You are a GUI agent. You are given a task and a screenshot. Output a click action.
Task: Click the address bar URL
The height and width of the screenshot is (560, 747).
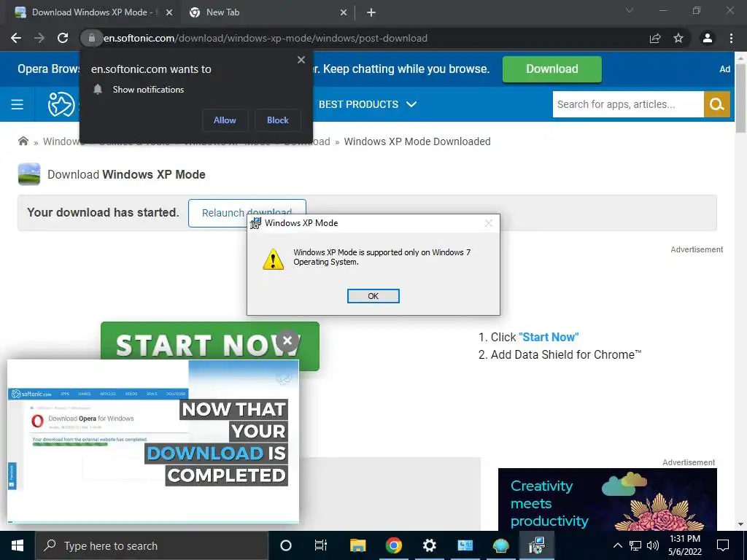266,38
